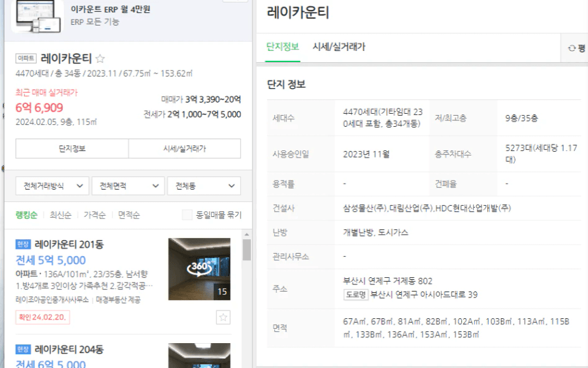
Task: Click the 2024.02.05, 9층, 115㎡ transaction detail
Action: click(x=56, y=122)
